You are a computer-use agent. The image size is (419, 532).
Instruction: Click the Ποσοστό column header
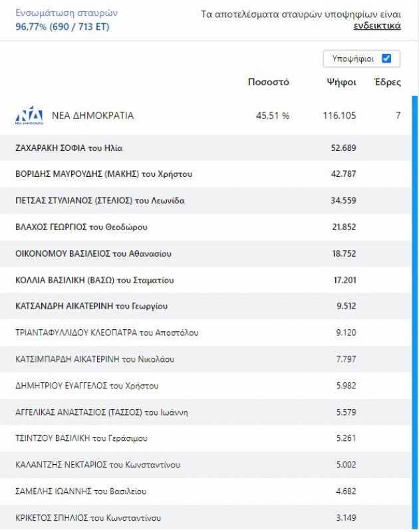269,82
